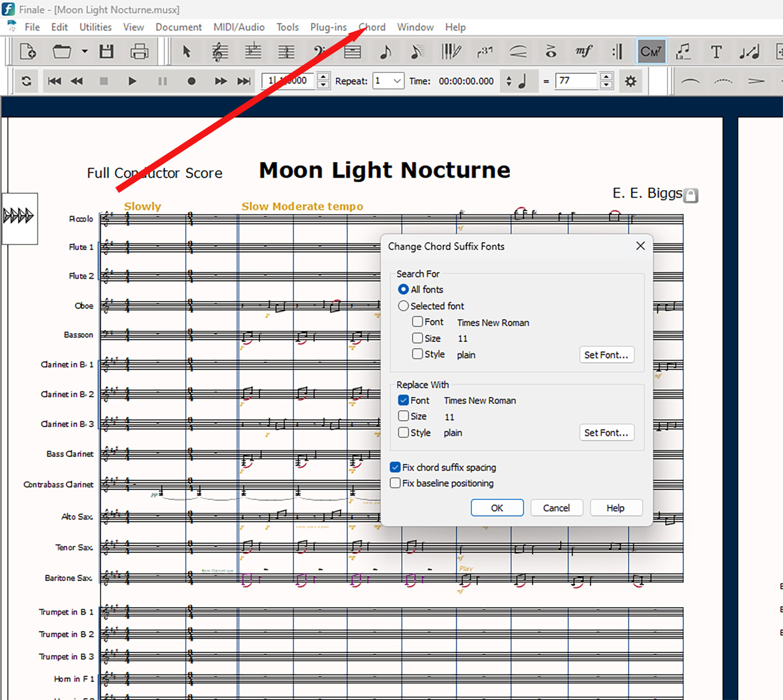
Task: Click the Save document icon
Action: (x=107, y=52)
